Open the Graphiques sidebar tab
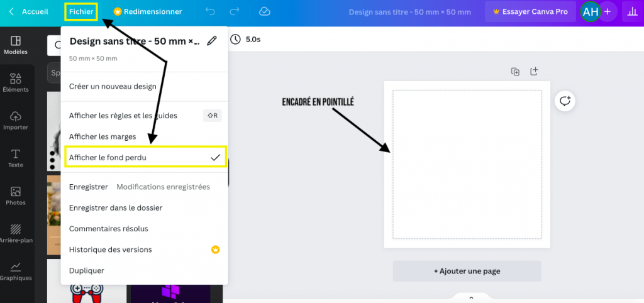The width and height of the screenshot is (644, 303). tap(16, 272)
